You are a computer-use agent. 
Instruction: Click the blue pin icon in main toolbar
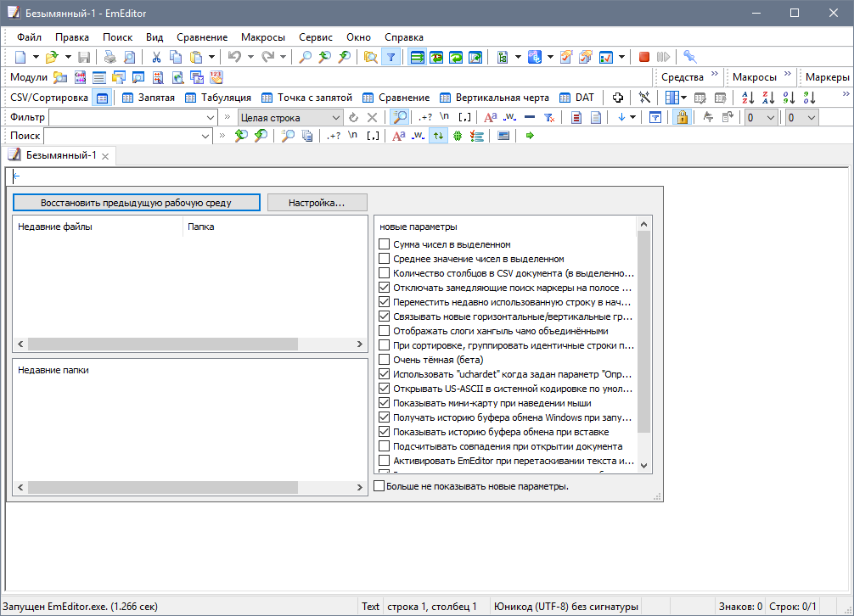coord(690,57)
